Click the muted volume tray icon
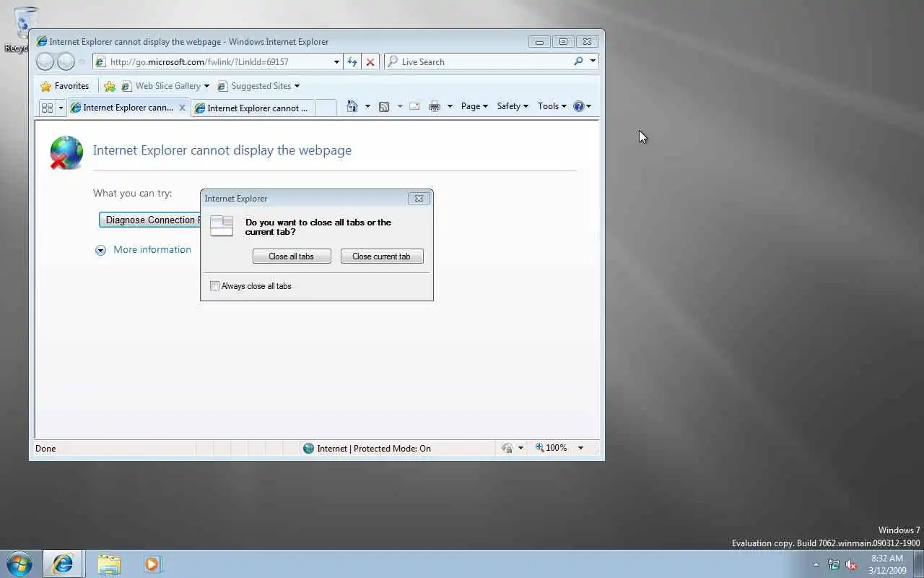The image size is (924, 578). point(852,564)
